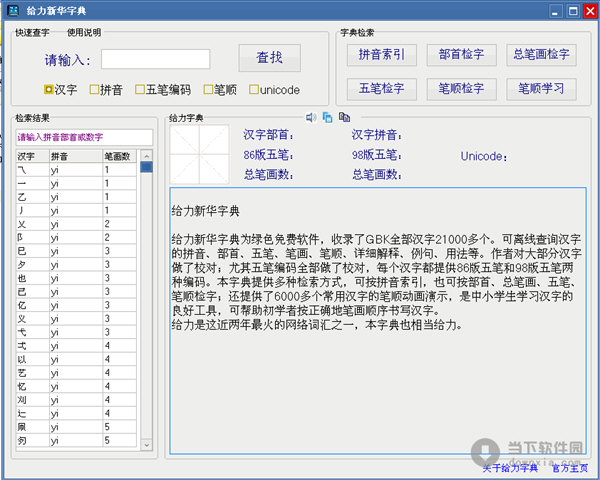Select the 巳 row in results
Image resolution: width=600 pixels, height=480 pixels.
[76, 251]
